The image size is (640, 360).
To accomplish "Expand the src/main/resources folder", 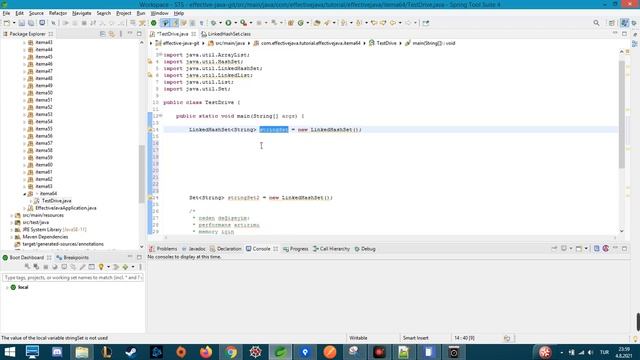I will pyautogui.click(x=11, y=216).
